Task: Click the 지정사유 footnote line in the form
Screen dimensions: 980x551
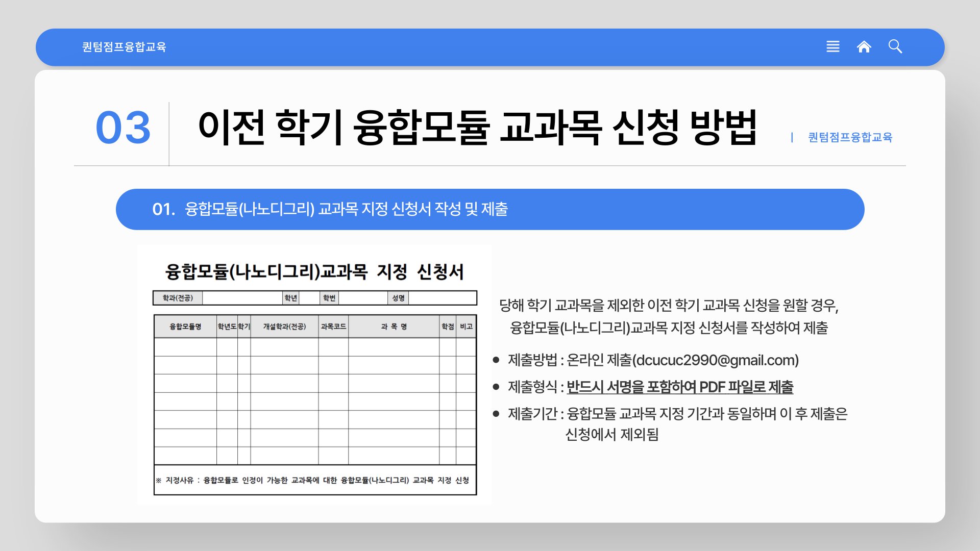Action: (312, 480)
